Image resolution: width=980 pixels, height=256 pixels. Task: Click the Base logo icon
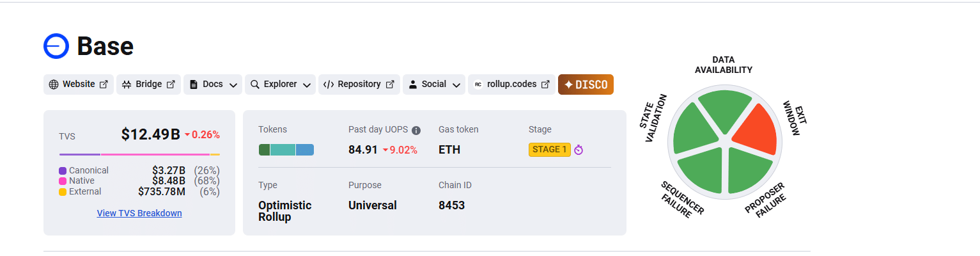click(56, 46)
